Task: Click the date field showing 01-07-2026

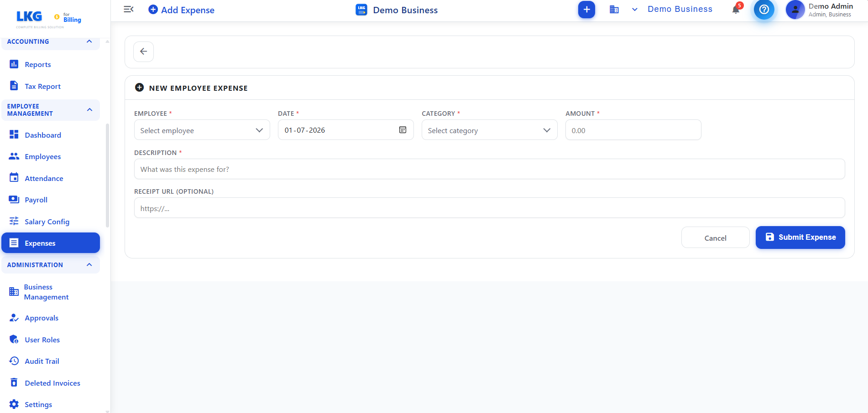Action: pos(345,130)
